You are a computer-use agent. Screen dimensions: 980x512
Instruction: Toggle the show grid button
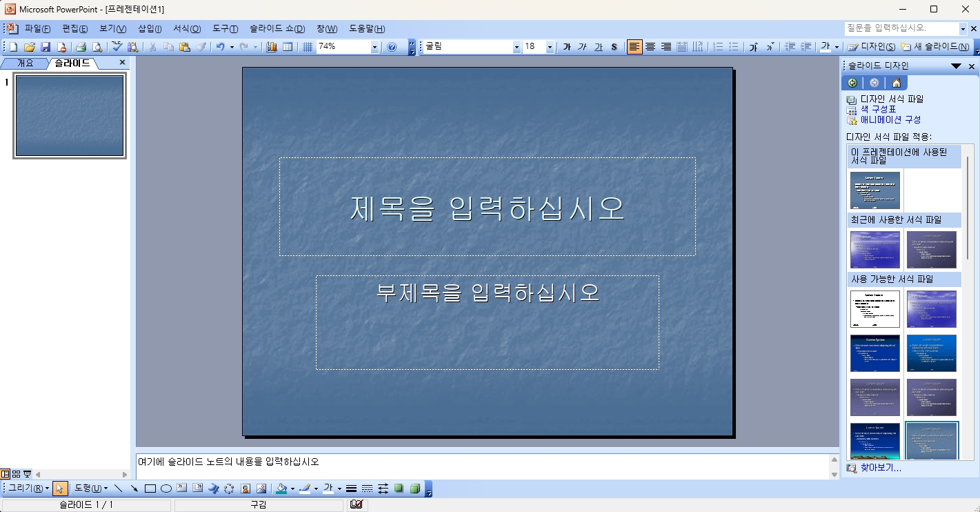click(308, 47)
